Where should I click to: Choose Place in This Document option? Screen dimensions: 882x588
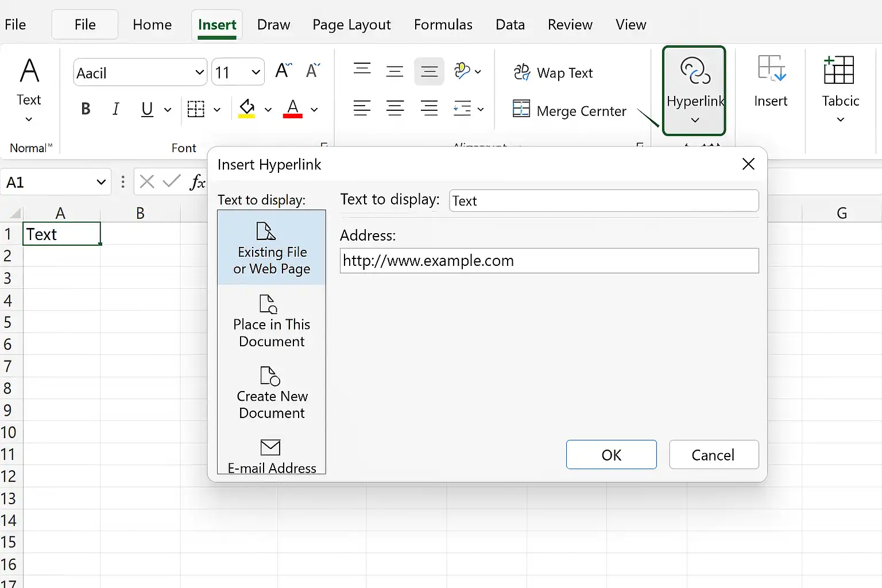point(272,321)
